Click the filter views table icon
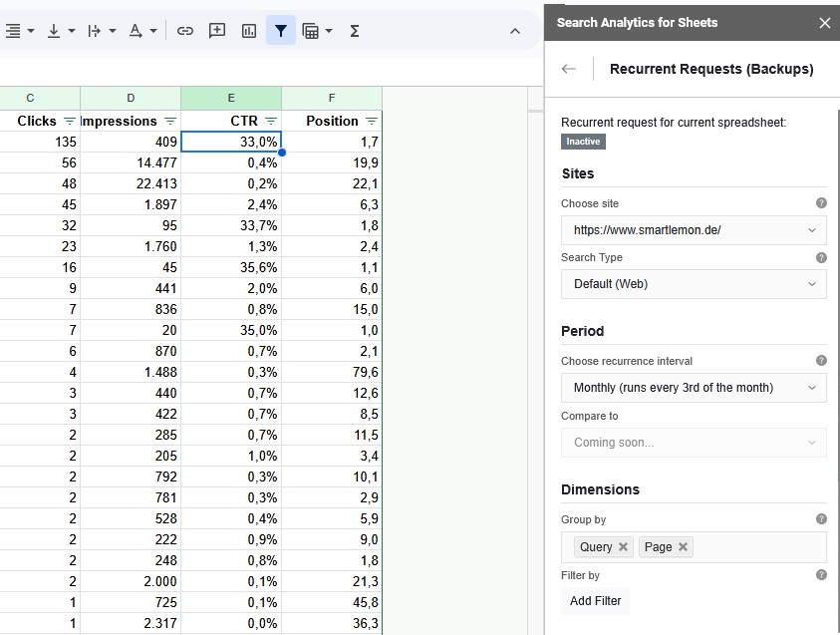Viewport: 840px width, 635px height. coord(310,31)
